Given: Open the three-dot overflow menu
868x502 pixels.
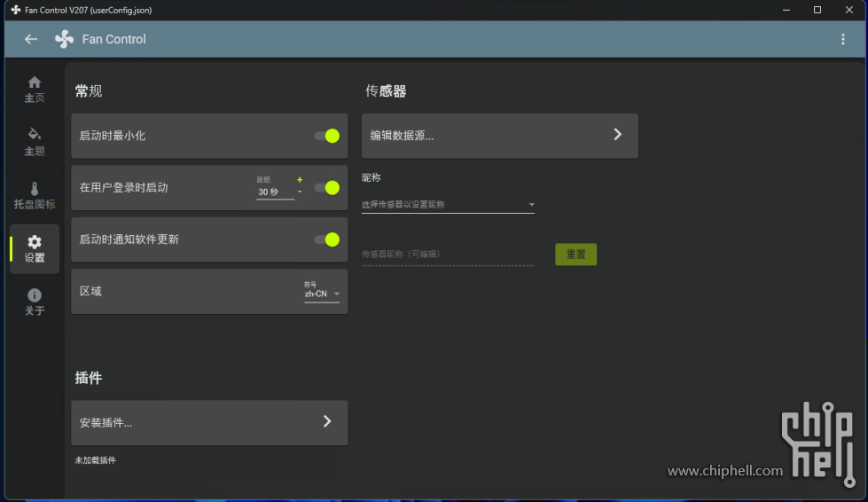Looking at the screenshot, I should coord(842,39).
